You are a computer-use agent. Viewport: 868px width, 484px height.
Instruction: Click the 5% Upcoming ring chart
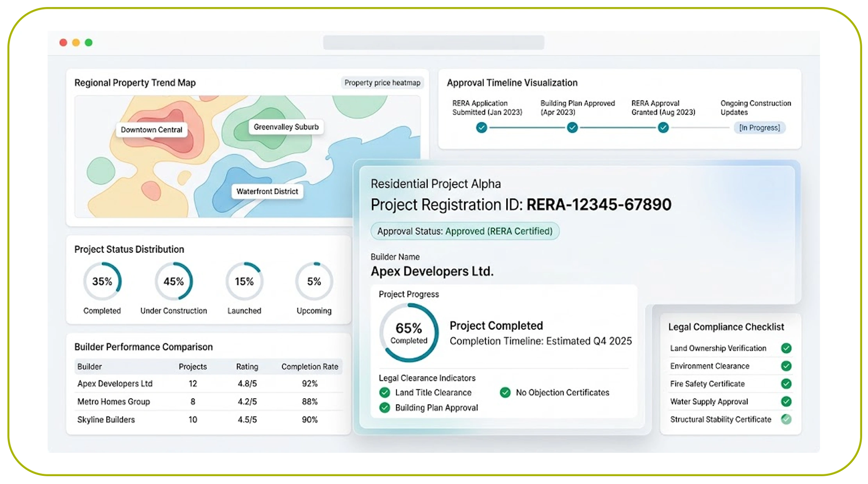[314, 281]
